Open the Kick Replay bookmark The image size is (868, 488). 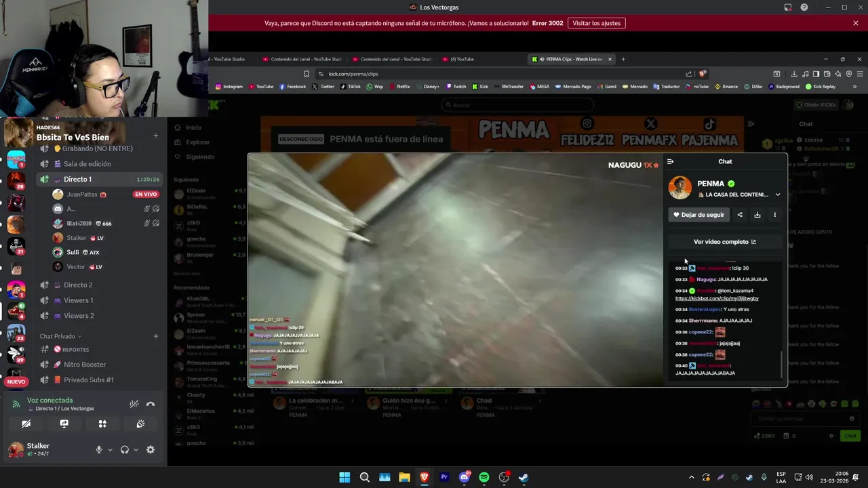click(x=821, y=87)
